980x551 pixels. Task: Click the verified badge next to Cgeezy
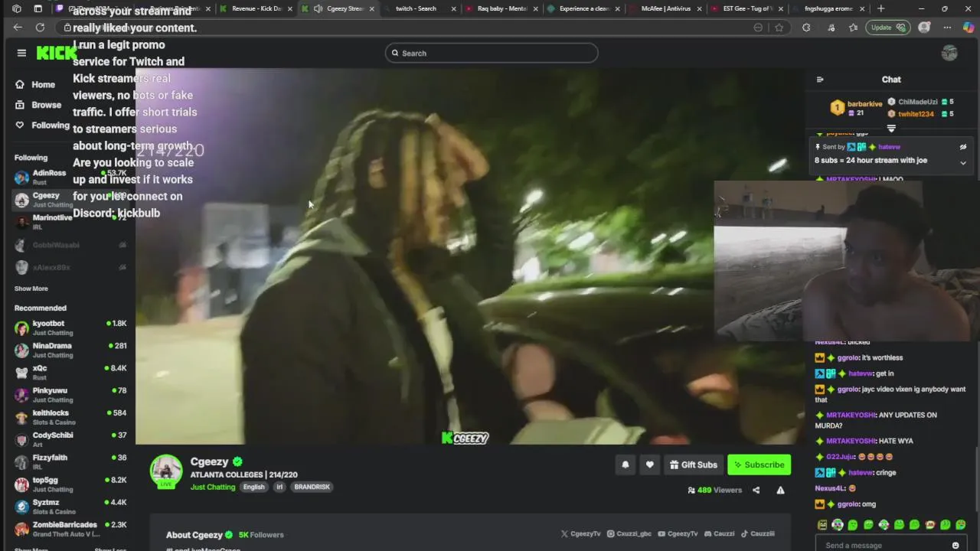coord(237,461)
